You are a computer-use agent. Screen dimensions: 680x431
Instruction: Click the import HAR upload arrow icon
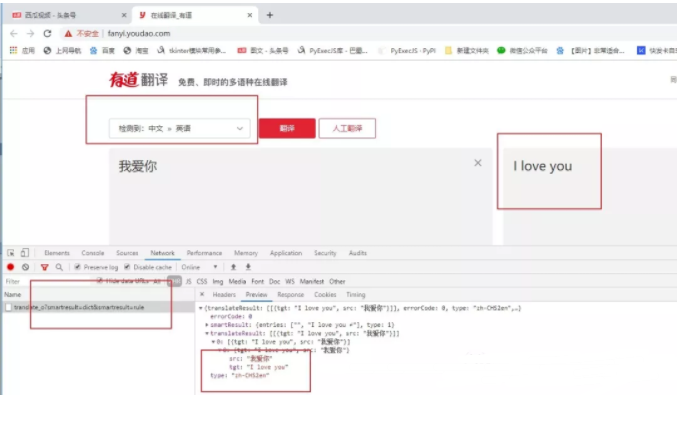point(233,267)
